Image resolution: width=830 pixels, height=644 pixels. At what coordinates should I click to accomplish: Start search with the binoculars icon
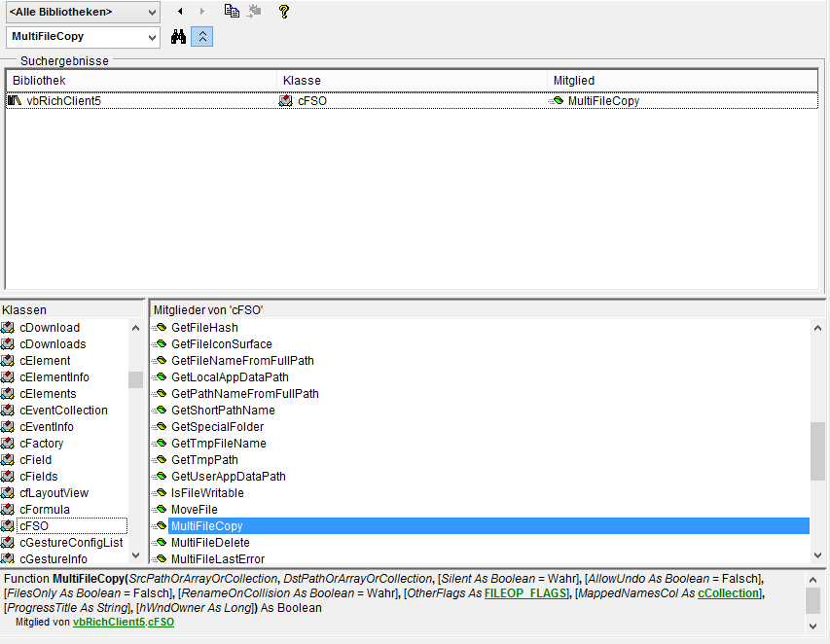click(x=179, y=37)
